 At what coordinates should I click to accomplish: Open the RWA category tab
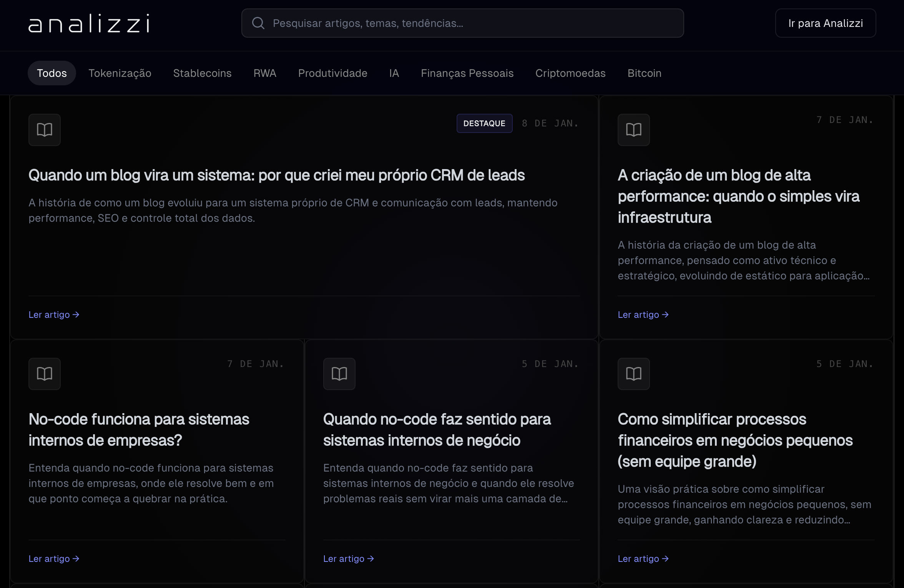pyautogui.click(x=265, y=73)
